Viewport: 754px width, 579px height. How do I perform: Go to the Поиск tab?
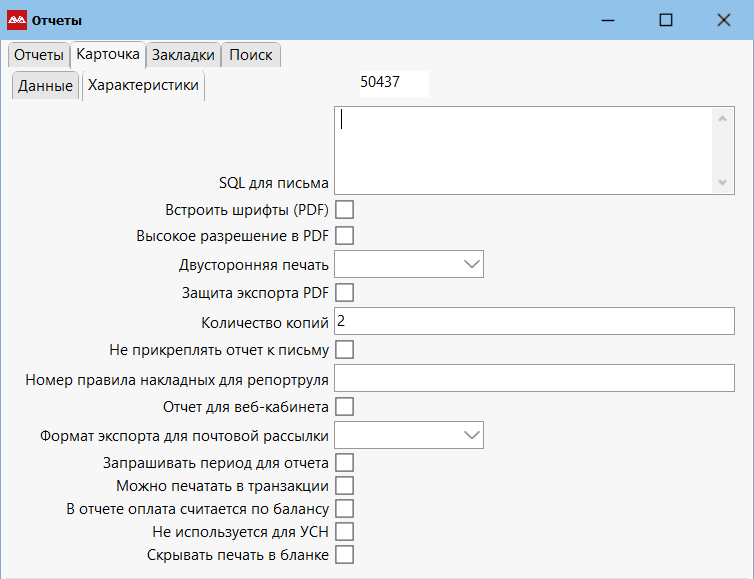pyautogui.click(x=250, y=55)
